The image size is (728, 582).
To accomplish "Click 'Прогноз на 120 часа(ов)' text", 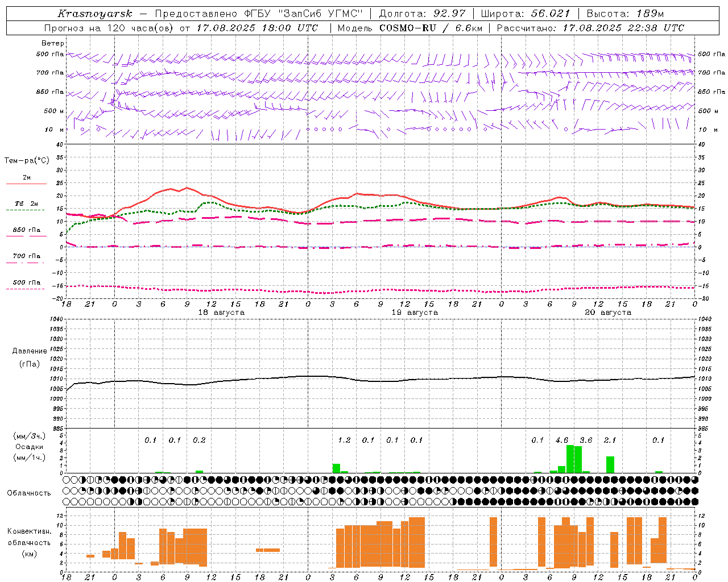I will pos(110,28).
